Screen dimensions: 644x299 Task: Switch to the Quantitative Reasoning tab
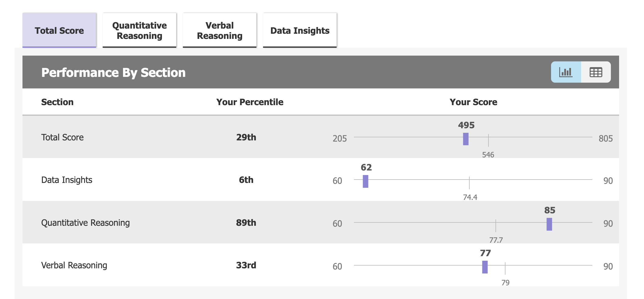(139, 30)
